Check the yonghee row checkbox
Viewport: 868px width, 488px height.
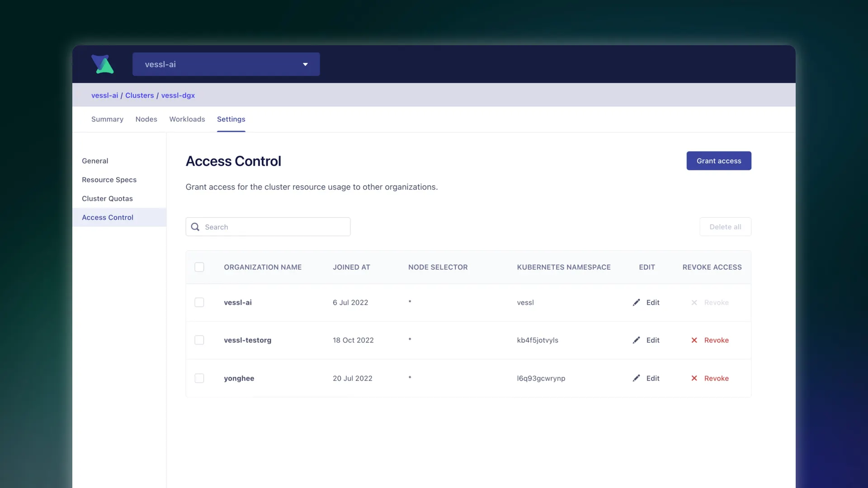click(199, 378)
